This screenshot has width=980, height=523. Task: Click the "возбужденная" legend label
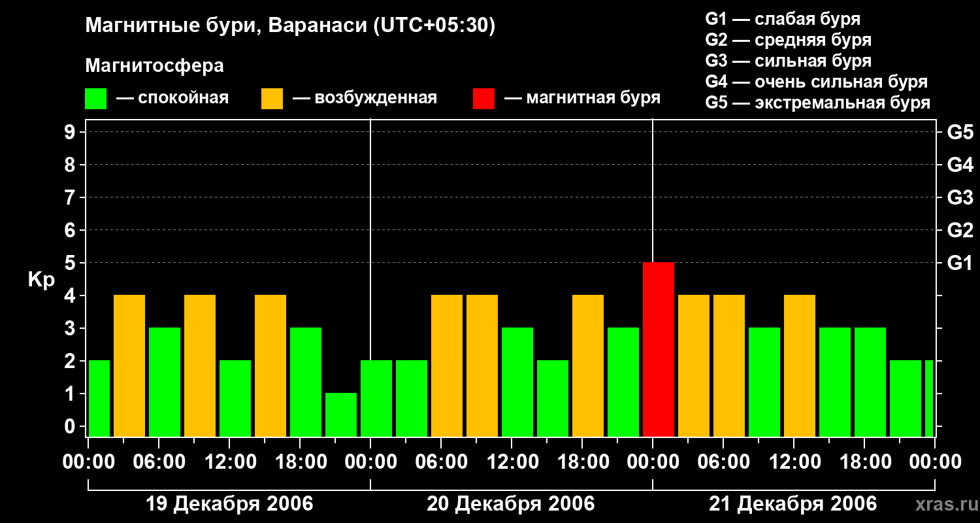tap(376, 99)
